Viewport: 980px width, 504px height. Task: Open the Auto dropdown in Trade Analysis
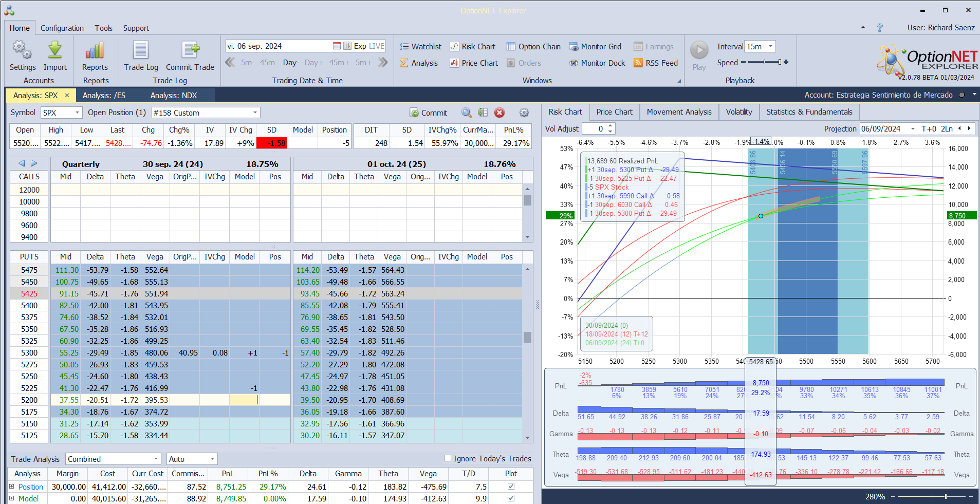(x=212, y=459)
